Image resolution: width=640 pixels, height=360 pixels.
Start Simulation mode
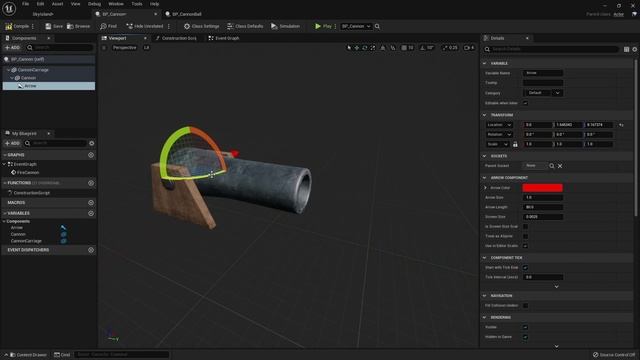(x=285, y=26)
